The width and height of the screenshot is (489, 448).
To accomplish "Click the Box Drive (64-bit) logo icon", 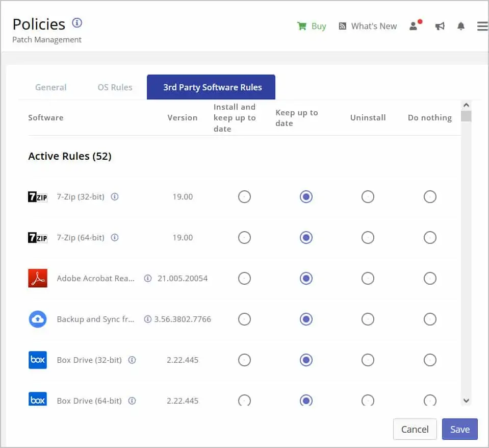I will coord(38,399).
